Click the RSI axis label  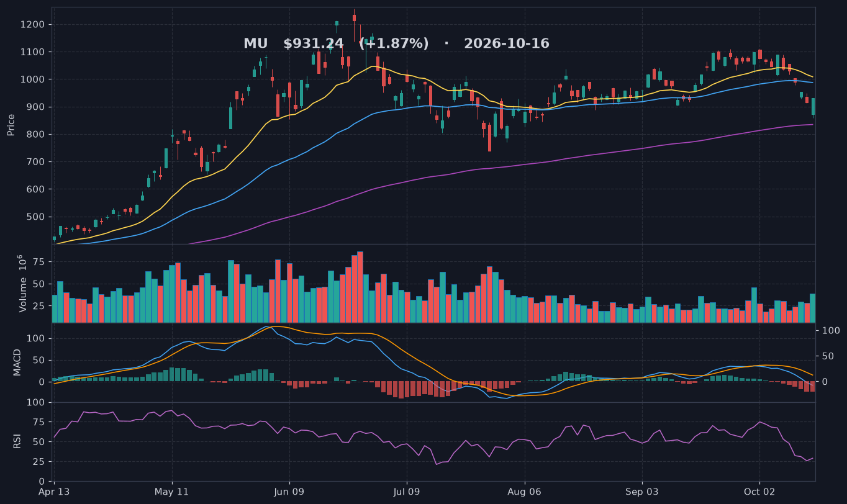[x=17, y=441]
